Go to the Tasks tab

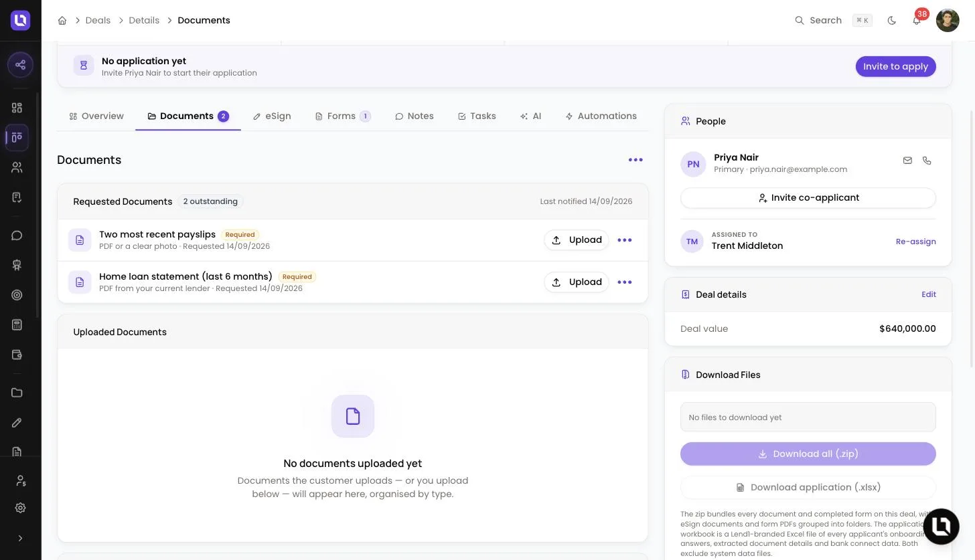[477, 116]
